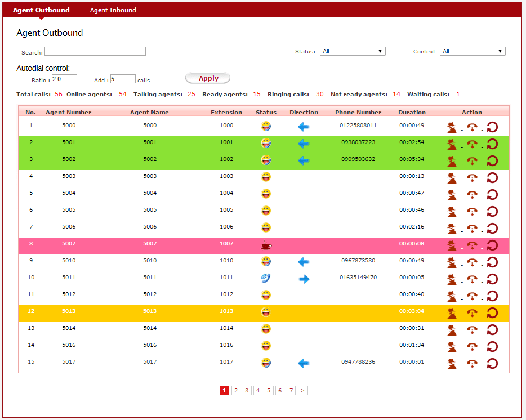Hang up agent 5011's outgoing call
Image resolution: width=526 pixels, height=420 pixels.
tap(472, 279)
